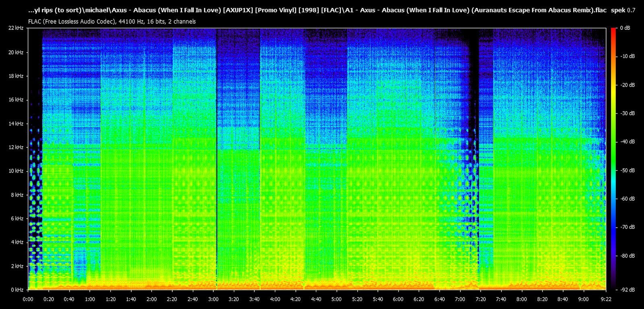
Task: Click the 9:22 end time marker
Action: [x=606, y=299]
